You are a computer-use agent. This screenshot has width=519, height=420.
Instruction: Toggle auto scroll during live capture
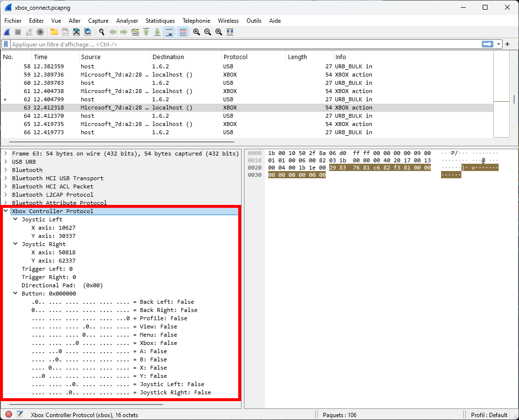coord(169,32)
